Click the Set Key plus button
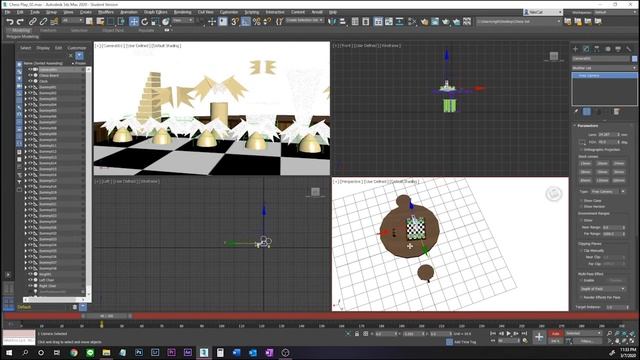The height and width of the screenshot is (360, 640). [539, 337]
